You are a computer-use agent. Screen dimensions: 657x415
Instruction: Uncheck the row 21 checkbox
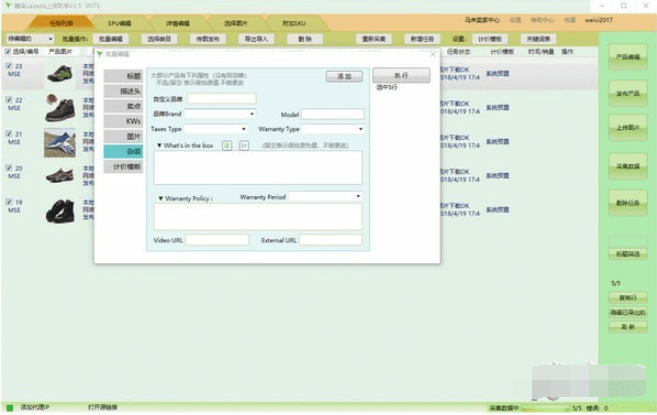pos(10,134)
